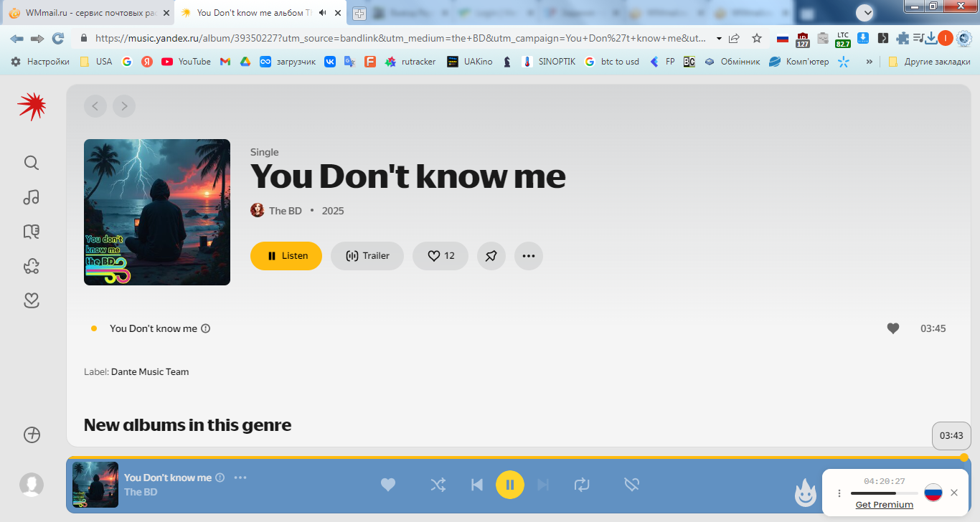Image resolution: width=980 pixels, height=522 pixels.
Task: Bookmark this page with the star
Action: (757, 39)
